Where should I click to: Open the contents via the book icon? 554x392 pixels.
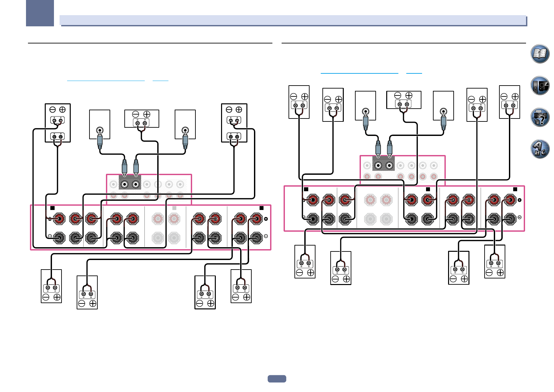(x=540, y=54)
